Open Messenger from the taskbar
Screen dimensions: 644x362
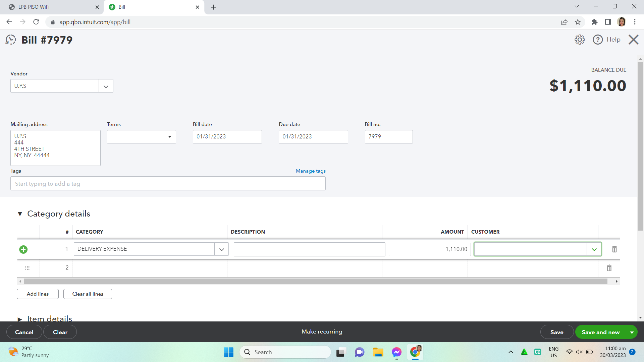pyautogui.click(x=396, y=352)
